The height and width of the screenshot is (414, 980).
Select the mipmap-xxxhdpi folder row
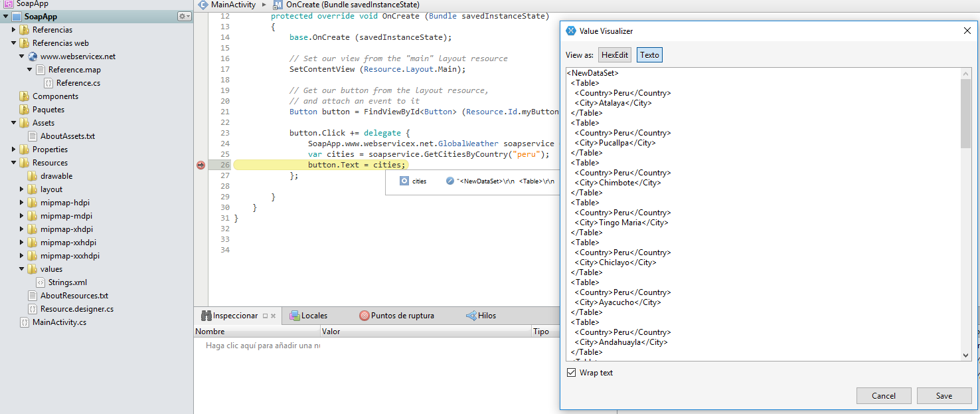(96, 256)
